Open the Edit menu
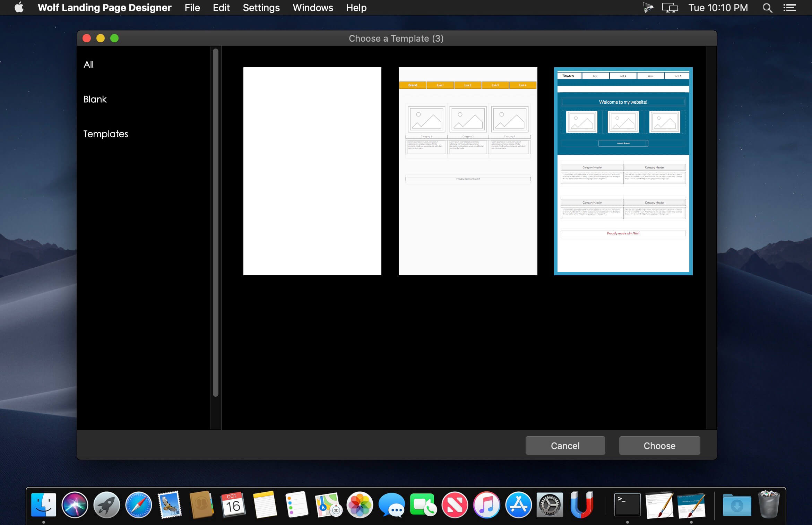 (x=221, y=7)
